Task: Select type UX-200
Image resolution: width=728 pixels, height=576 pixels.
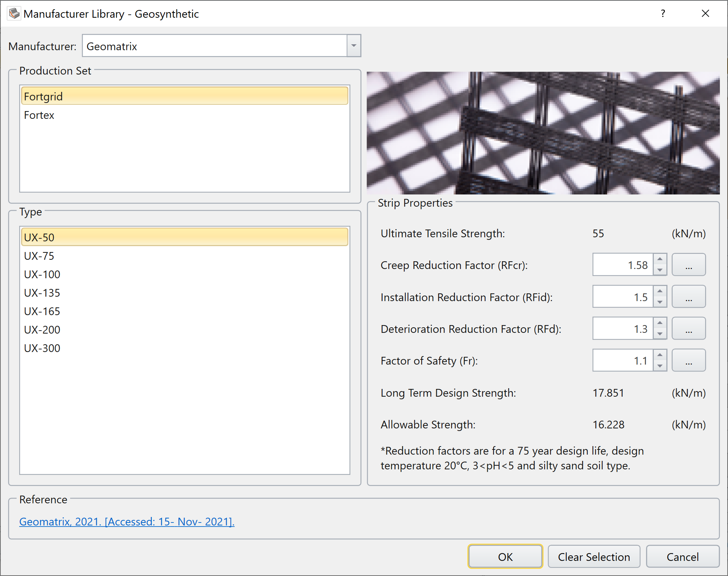Action: 185,330
